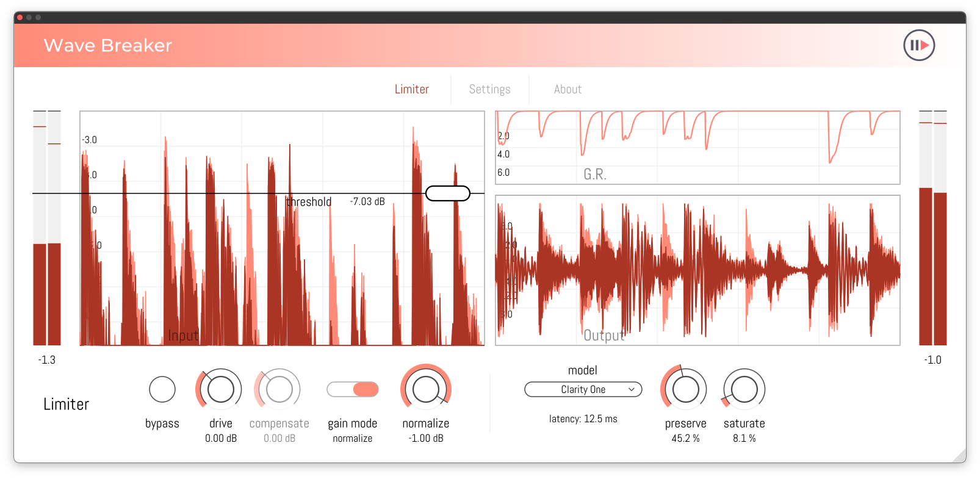Click the threshold slider handle
Screen dimensions: 980x479
(448, 193)
